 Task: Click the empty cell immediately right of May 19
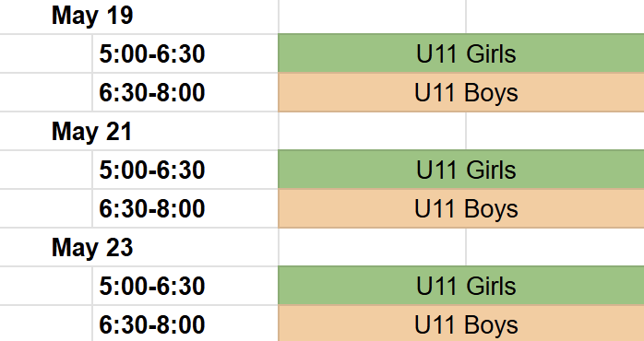[372, 17]
